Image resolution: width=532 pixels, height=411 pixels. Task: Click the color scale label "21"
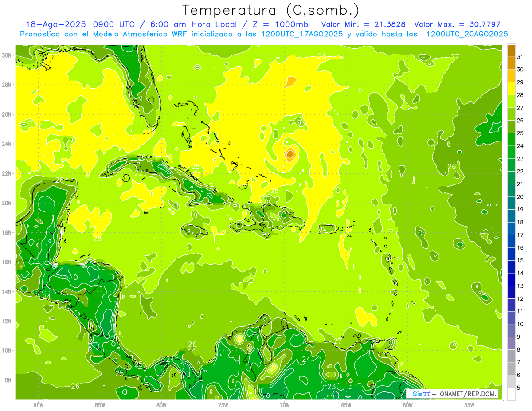pyautogui.click(x=520, y=184)
